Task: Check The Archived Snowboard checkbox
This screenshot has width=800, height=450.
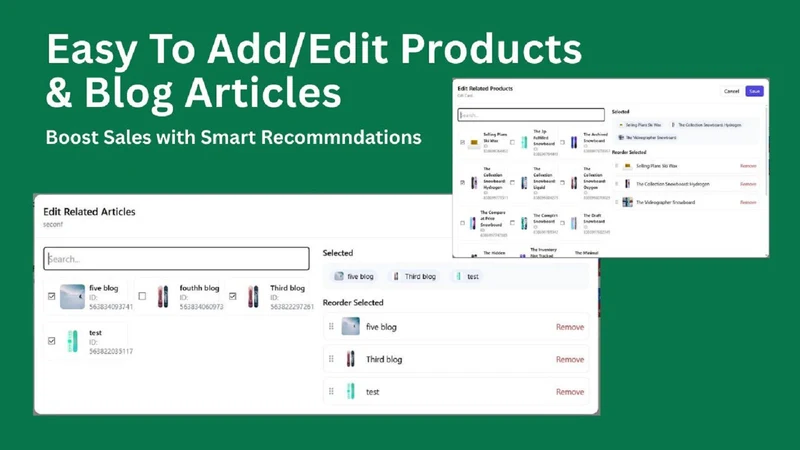Action: coord(562,142)
